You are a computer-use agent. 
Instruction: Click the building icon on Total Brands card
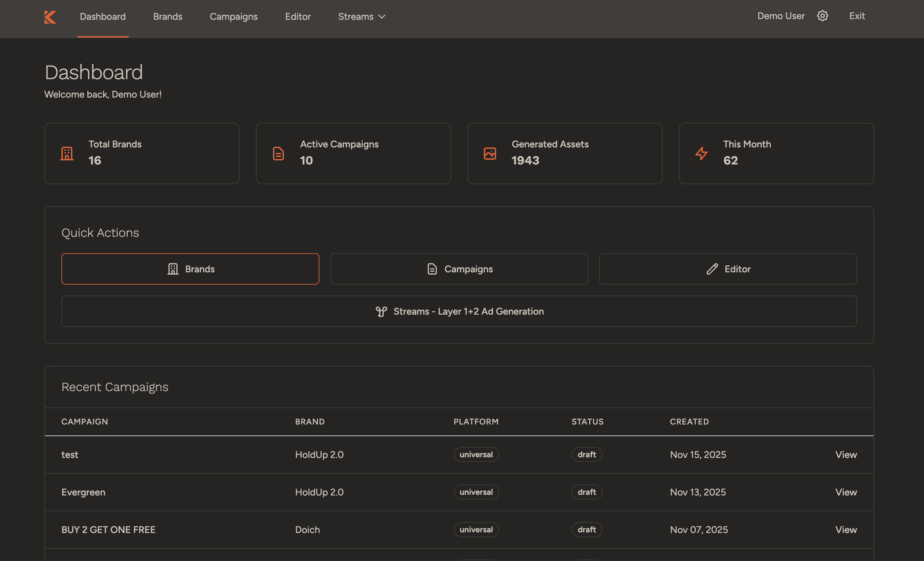click(x=67, y=153)
